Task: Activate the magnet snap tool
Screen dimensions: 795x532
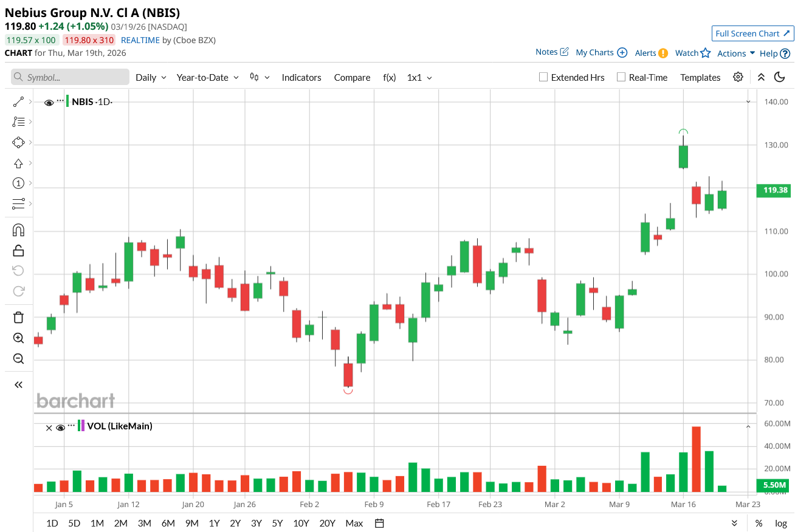Action: [x=18, y=230]
